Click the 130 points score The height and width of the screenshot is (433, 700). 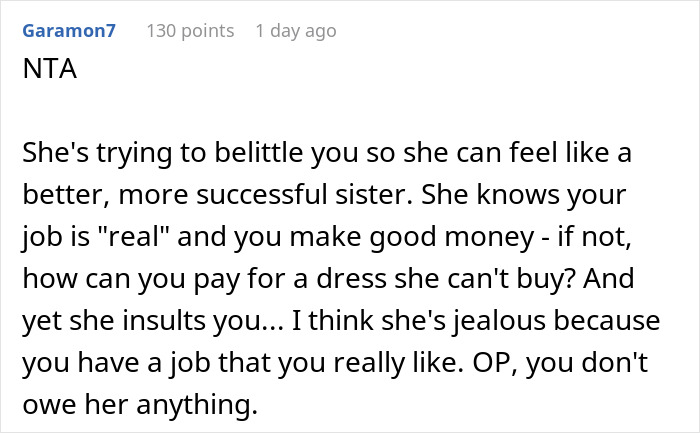click(190, 31)
